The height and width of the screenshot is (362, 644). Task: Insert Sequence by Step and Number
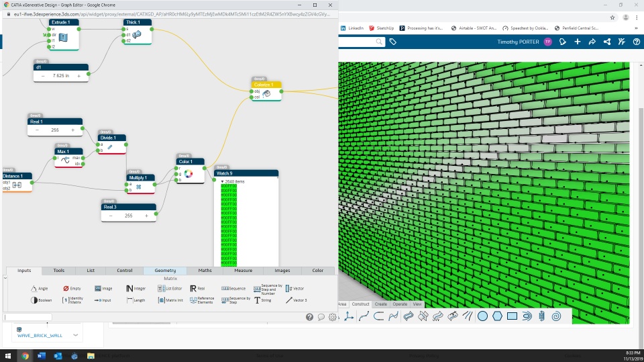(268, 289)
